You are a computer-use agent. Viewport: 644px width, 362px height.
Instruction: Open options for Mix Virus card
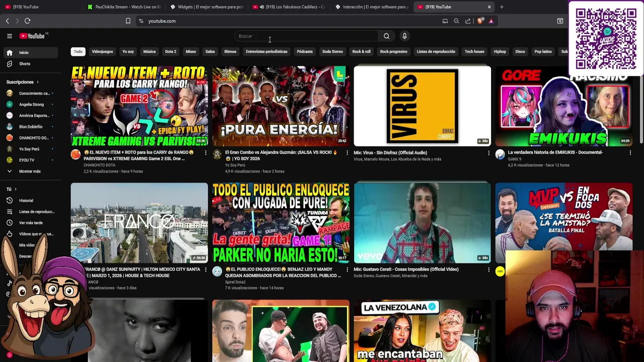tap(489, 153)
